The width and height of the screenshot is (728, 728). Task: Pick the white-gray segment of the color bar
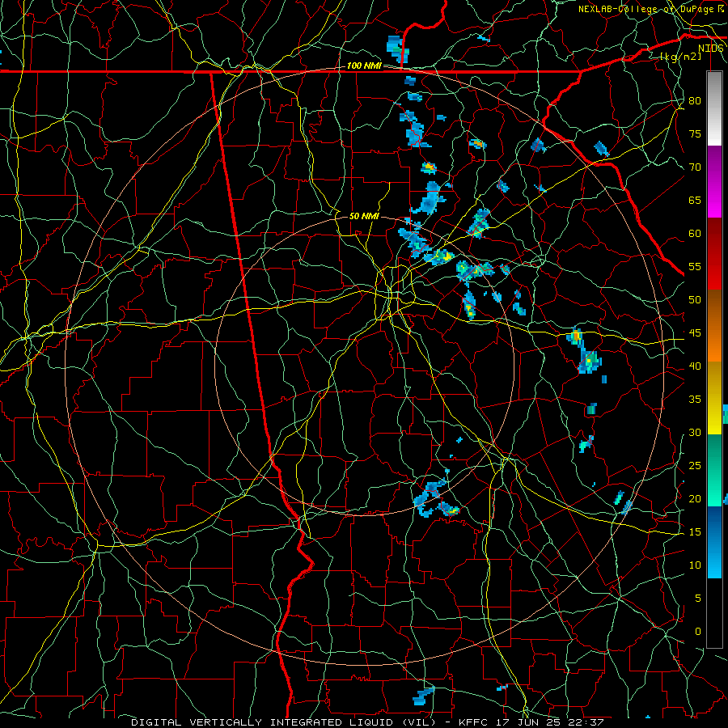tap(714, 108)
